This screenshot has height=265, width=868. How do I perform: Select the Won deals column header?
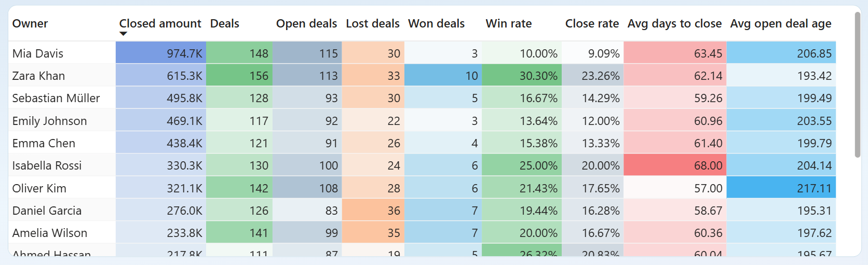[436, 23]
